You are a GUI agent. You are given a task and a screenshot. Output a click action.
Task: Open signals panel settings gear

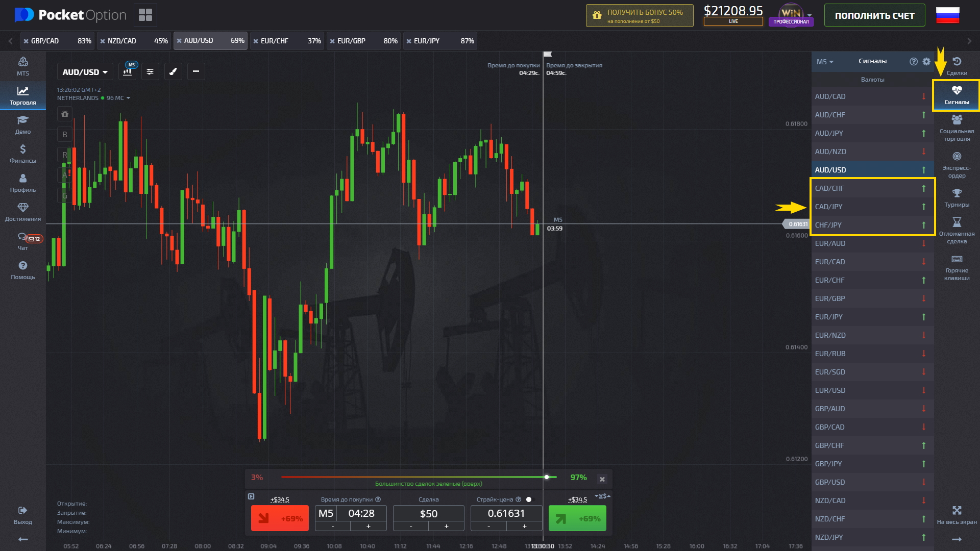click(x=926, y=61)
